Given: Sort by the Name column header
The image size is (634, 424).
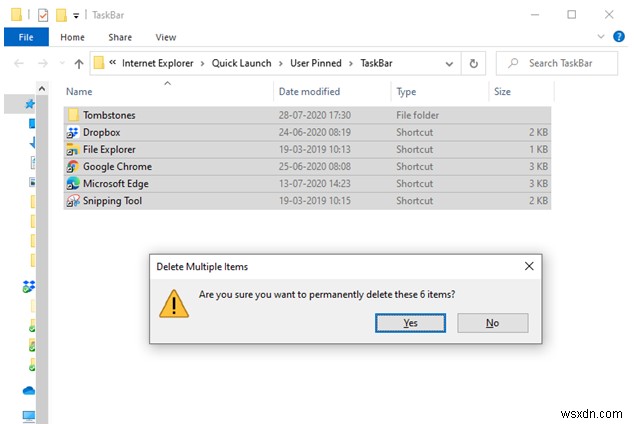Looking at the screenshot, I should click(79, 92).
